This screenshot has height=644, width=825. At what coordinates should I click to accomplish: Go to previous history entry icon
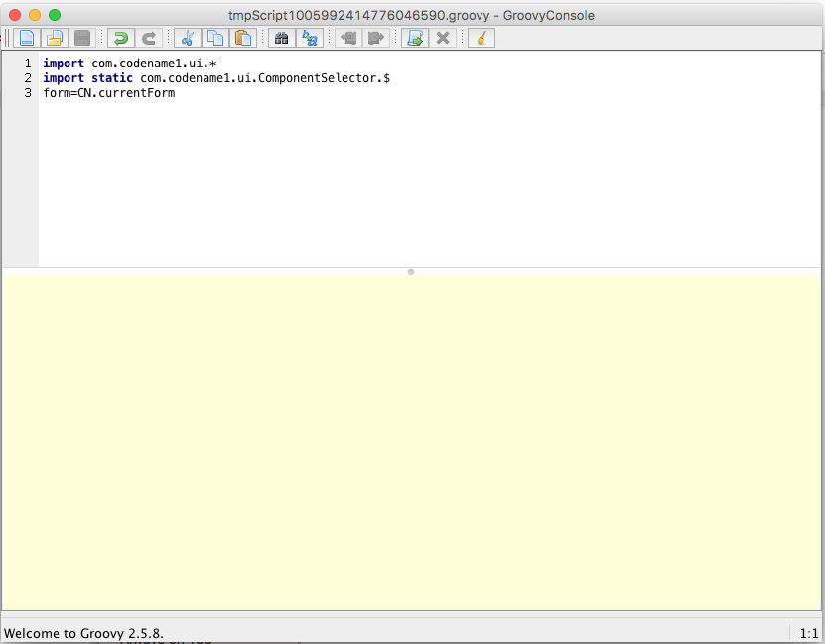pyautogui.click(x=347, y=38)
